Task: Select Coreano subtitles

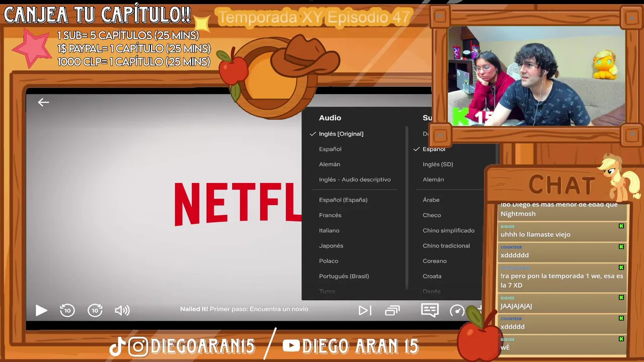Action: (x=435, y=261)
